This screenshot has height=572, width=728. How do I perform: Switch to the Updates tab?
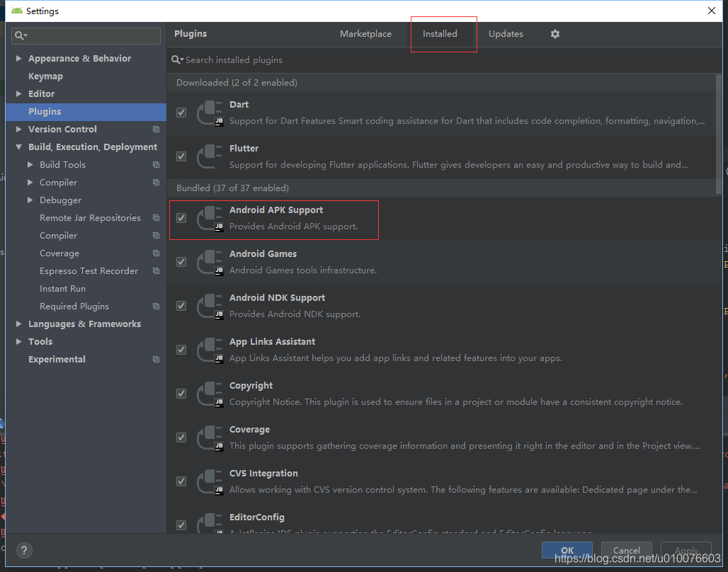coord(506,34)
